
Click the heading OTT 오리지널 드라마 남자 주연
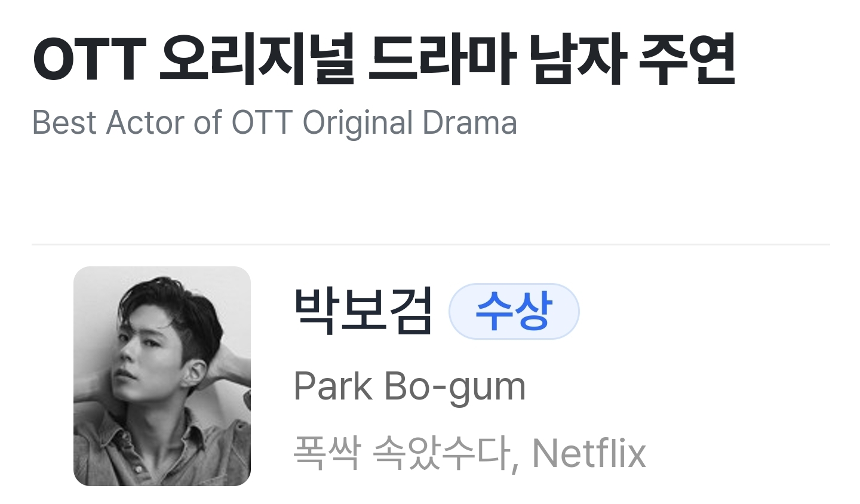click(383, 59)
